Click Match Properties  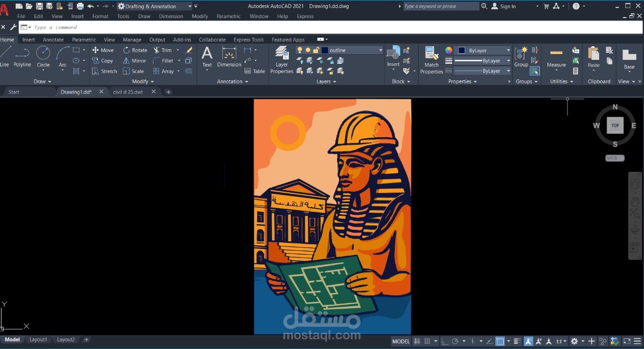coord(432,60)
